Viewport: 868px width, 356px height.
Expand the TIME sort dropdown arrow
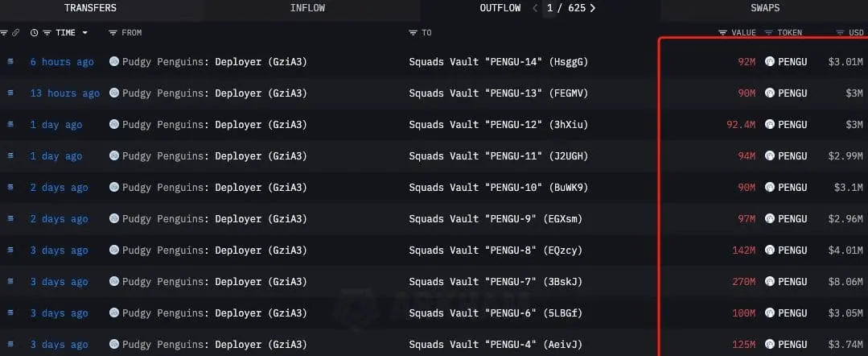(84, 33)
